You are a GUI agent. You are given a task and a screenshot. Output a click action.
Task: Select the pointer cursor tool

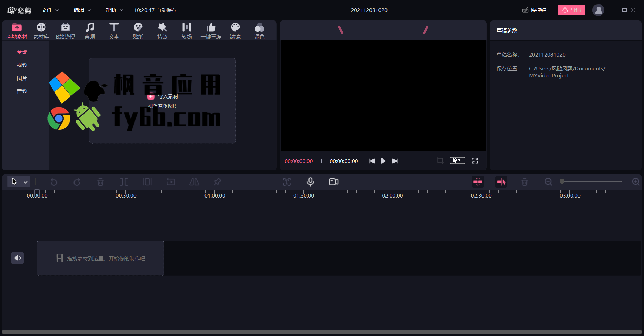click(x=14, y=182)
